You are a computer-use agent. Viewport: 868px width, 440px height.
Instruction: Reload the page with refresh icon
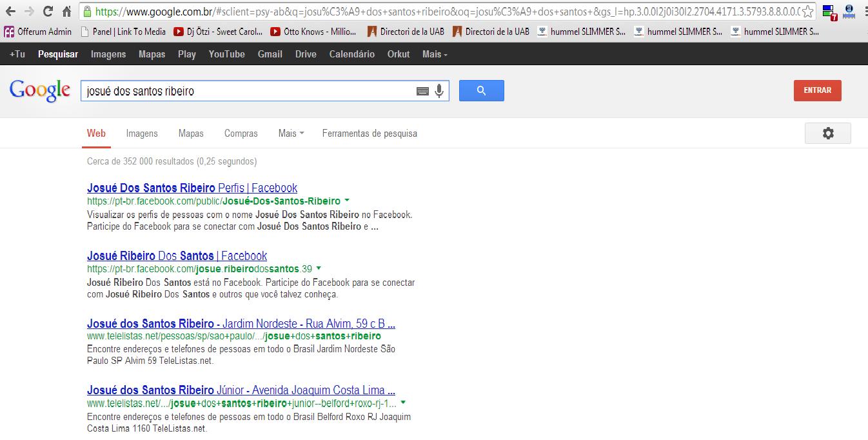(x=48, y=12)
